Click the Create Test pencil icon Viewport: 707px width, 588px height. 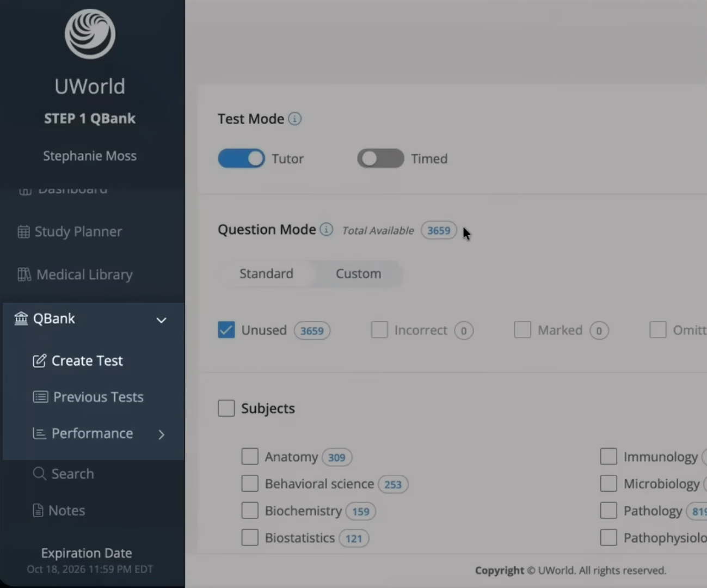(x=39, y=360)
